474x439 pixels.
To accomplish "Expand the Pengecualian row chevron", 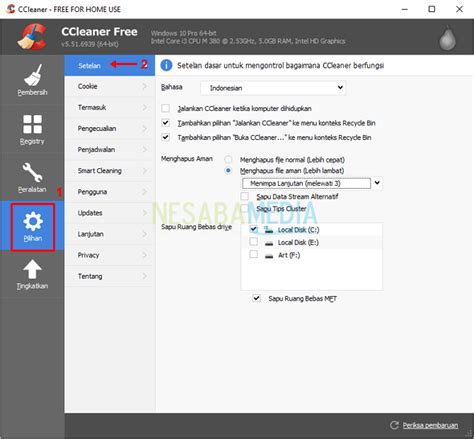I will click(144, 128).
